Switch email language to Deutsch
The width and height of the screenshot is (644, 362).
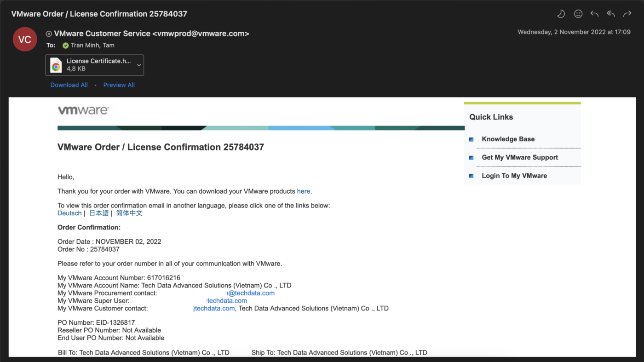tap(69, 213)
